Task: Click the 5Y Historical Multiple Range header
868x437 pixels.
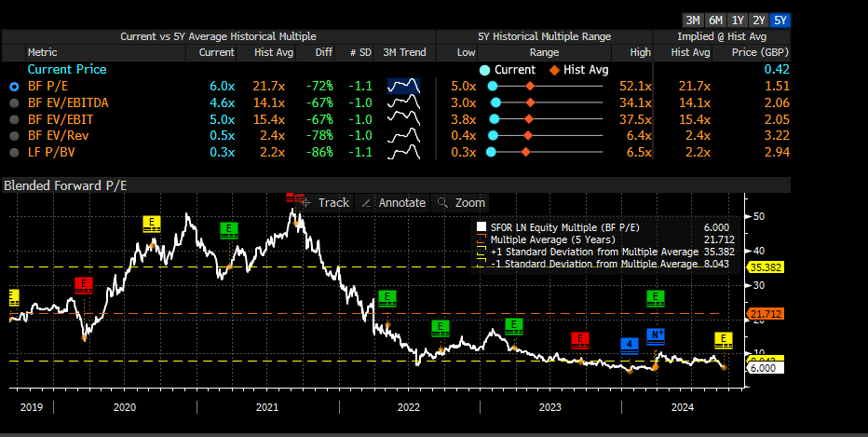Action: click(544, 36)
